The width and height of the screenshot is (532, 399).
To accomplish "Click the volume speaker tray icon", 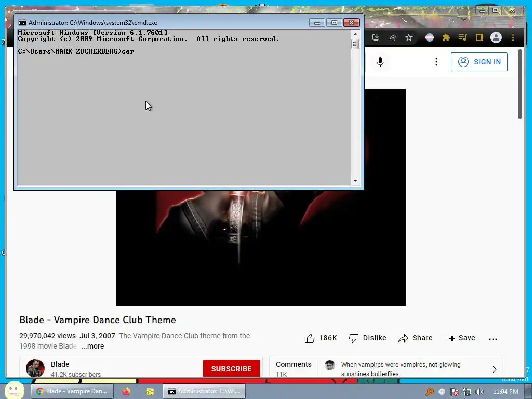I will (x=480, y=392).
